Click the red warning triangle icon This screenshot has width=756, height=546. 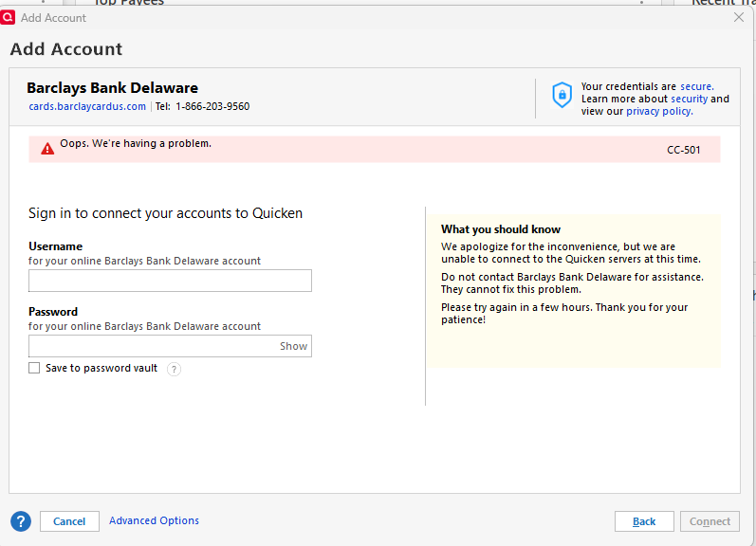click(x=47, y=149)
